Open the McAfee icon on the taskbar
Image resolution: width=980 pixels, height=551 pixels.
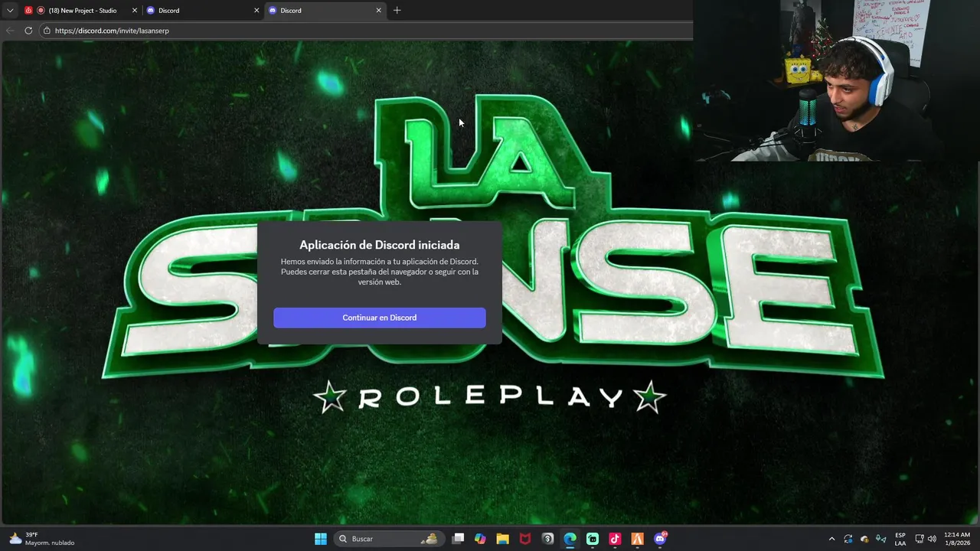pos(525,539)
